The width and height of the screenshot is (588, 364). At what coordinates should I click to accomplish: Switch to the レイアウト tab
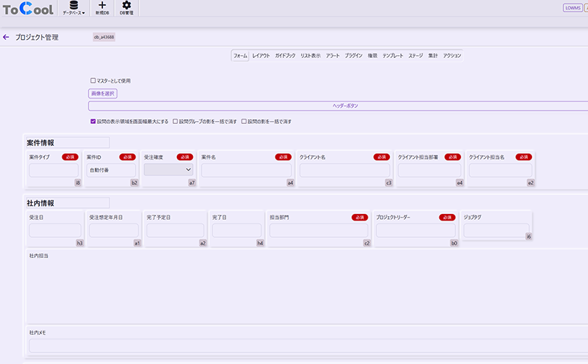tap(261, 55)
